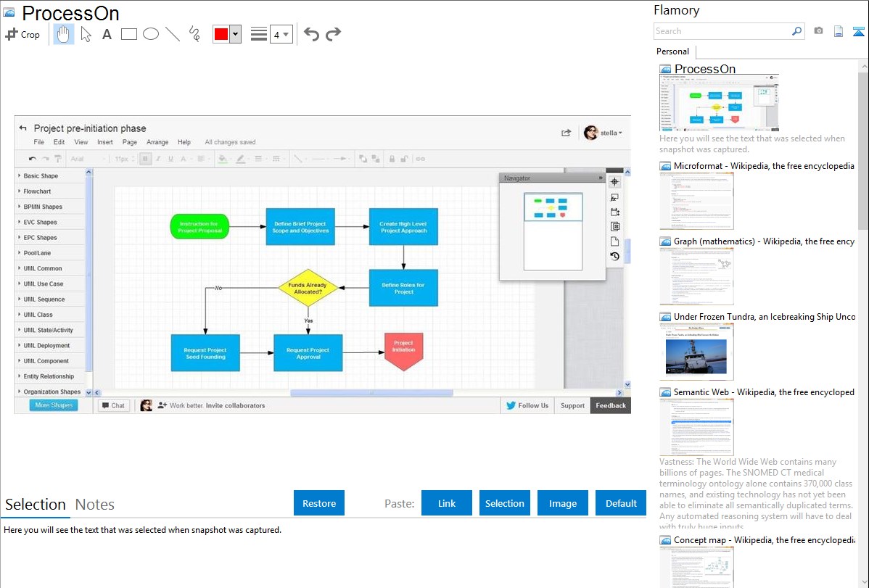
Task: Click the paste Image button
Action: (x=562, y=503)
